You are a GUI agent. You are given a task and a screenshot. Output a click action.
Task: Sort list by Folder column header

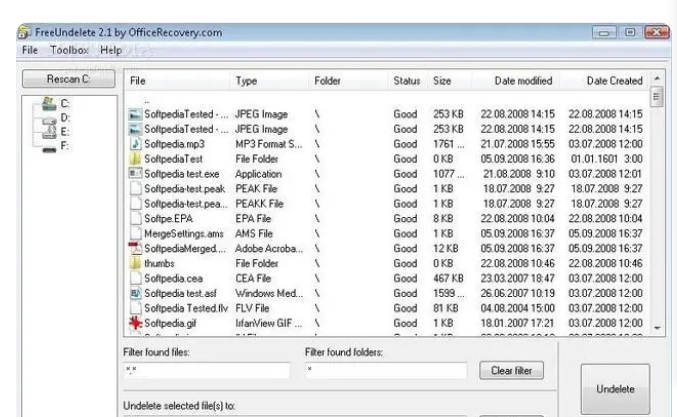point(348,81)
